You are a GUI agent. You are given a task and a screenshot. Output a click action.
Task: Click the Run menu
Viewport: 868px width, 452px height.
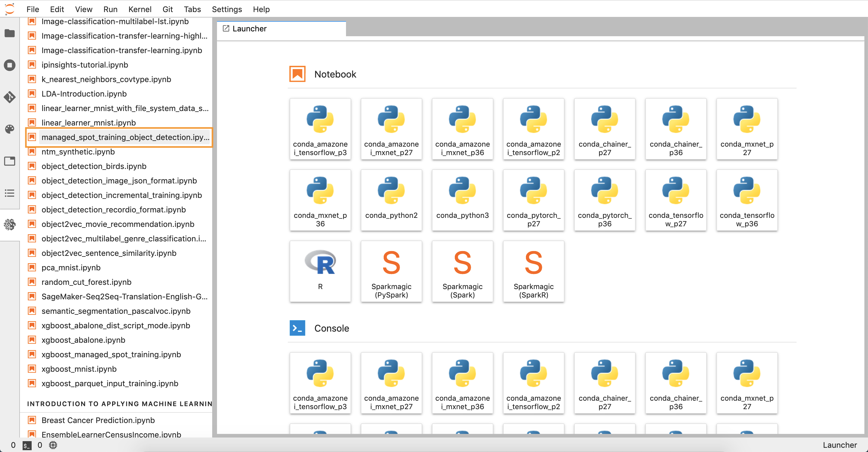pyautogui.click(x=111, y=8)
